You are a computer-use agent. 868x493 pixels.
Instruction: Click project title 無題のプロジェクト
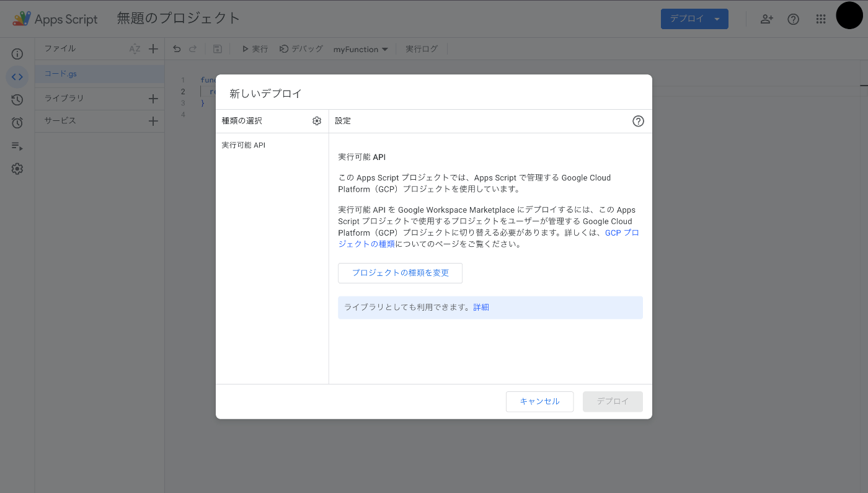click(179, 19)
